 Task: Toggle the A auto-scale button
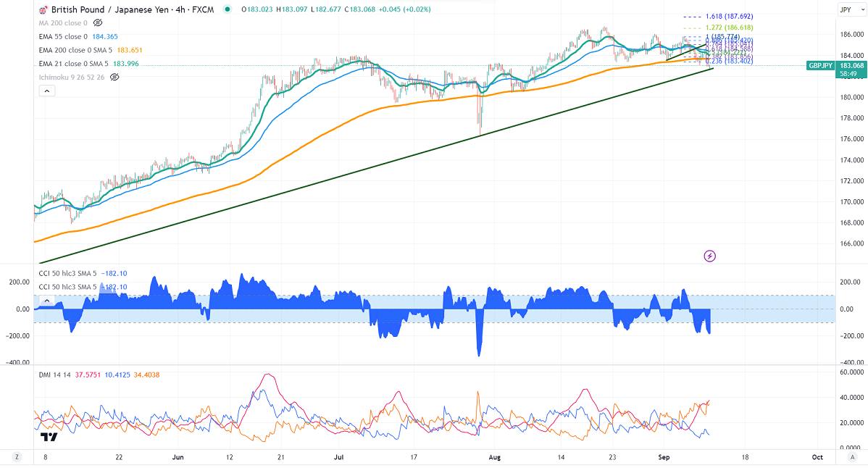click(853, 457)
